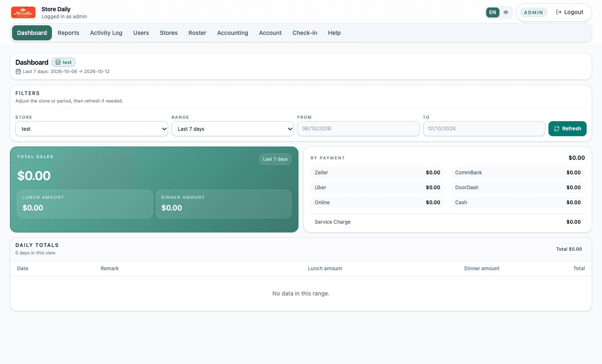The image size is (602, 364).
Task: Open the Help tab
Action: [x=334, y=33]
